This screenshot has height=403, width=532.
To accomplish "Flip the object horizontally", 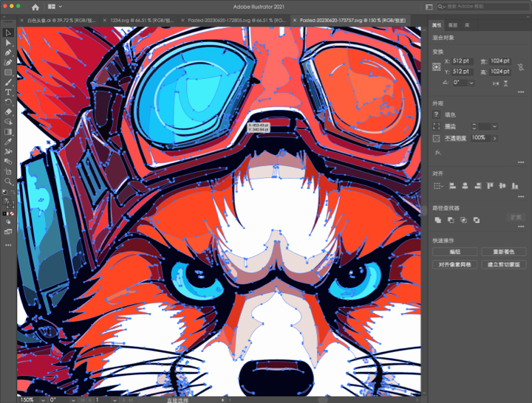I will 496,83.
